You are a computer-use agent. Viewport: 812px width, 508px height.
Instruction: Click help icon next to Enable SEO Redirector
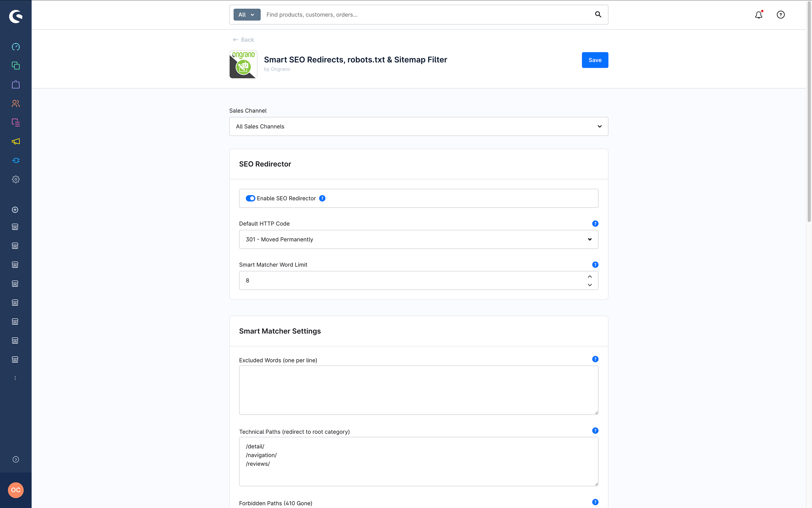pos(322,198)
